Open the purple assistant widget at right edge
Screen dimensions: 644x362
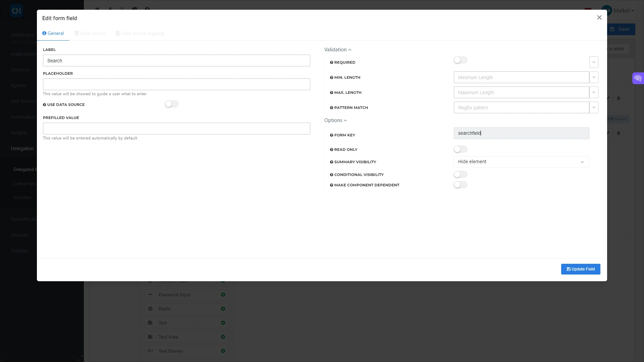point(638,78)
